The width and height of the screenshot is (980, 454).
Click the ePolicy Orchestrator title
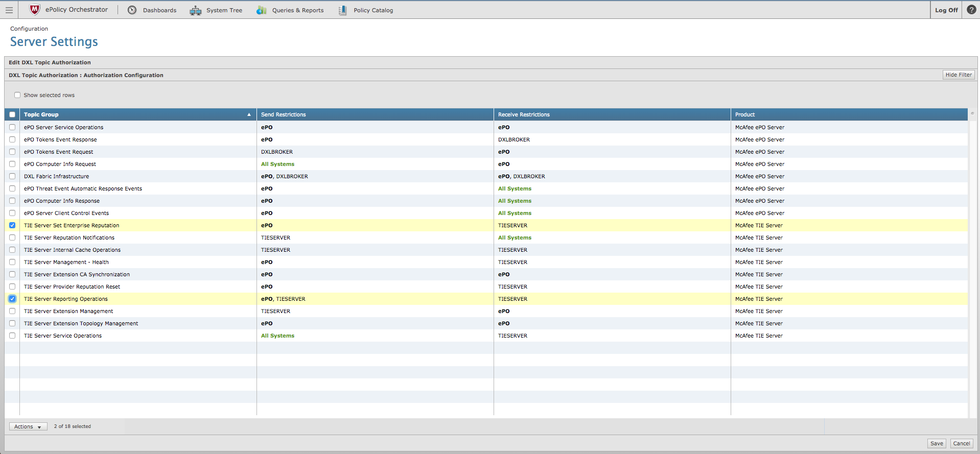tap(77, 10)
